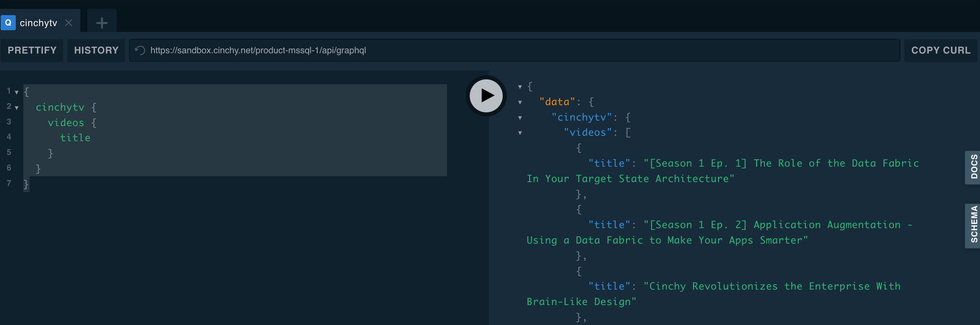980x325 pixels.
Task: Execute the query with the Play button
Action: pos(486,96)
